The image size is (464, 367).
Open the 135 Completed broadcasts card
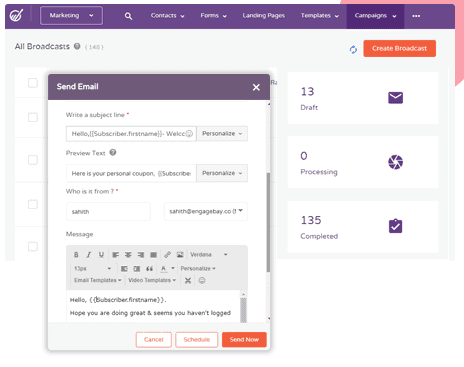(363, 226)
